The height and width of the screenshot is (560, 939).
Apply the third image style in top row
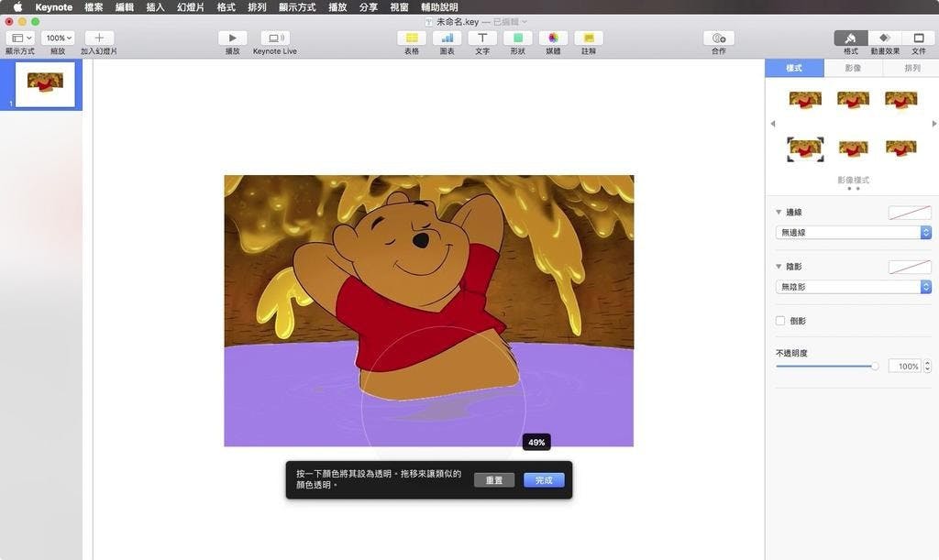click(901, 99)
